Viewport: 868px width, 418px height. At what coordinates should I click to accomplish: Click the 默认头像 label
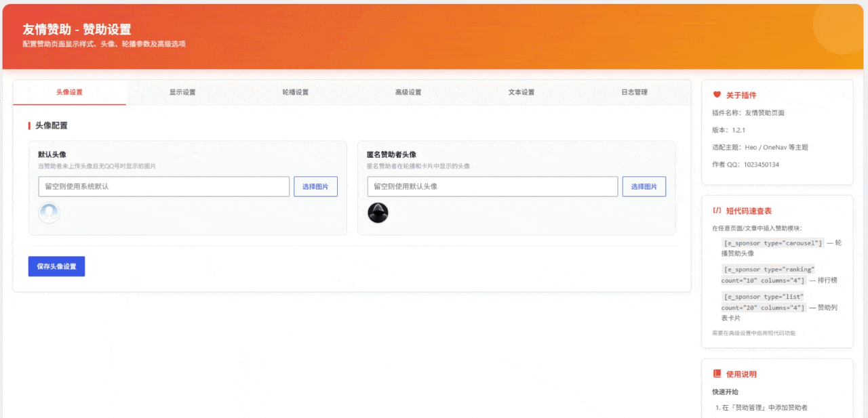52,154
